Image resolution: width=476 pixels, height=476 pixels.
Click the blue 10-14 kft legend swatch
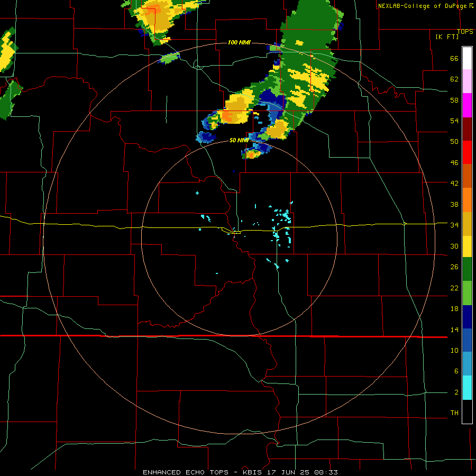click(x=467, y=340)
